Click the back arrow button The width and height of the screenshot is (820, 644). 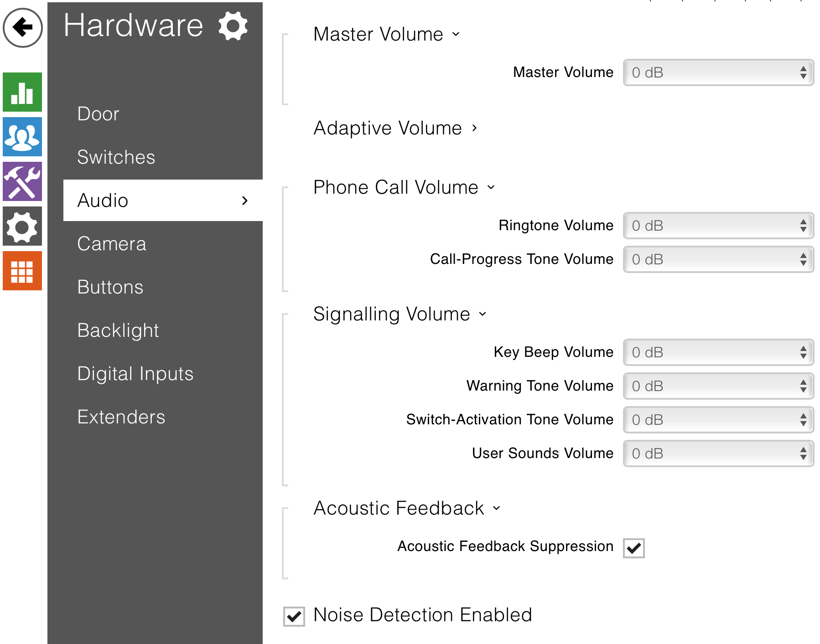22,28
